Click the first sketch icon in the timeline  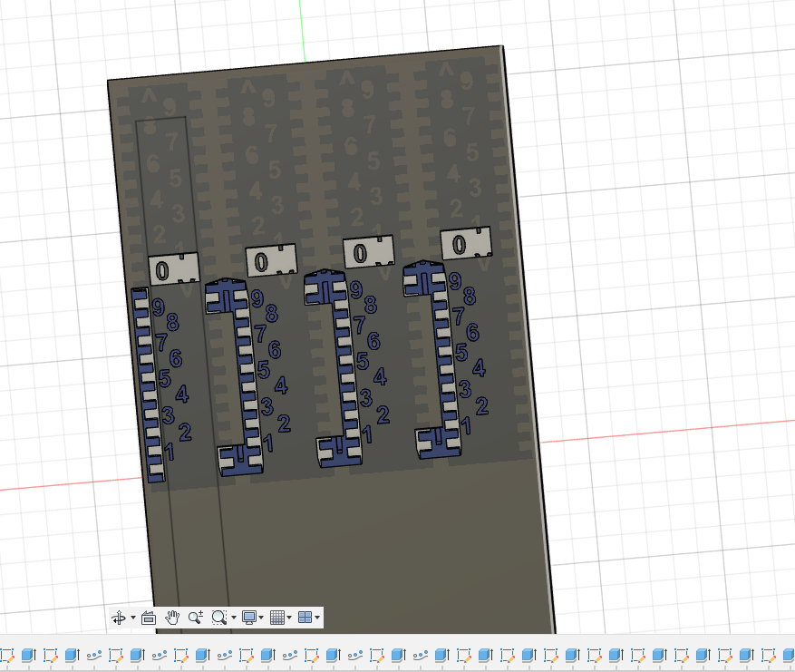coord(6,655)
